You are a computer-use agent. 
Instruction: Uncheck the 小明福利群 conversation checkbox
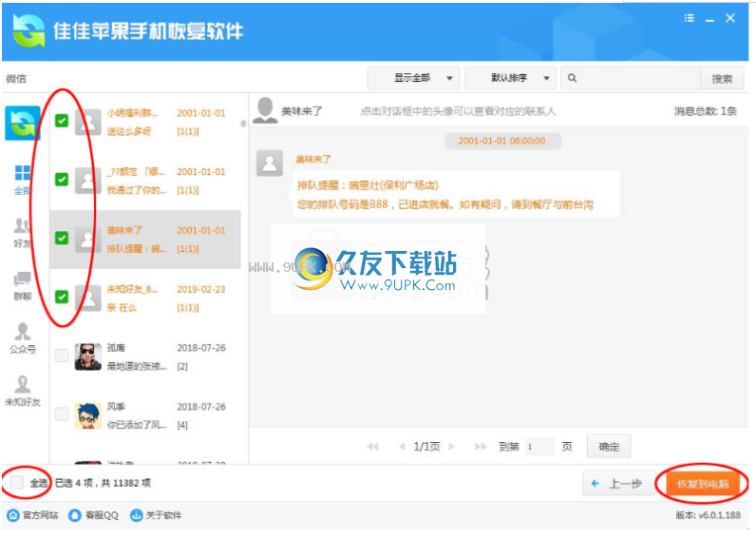pyautogui.click(x=62, y=121)
